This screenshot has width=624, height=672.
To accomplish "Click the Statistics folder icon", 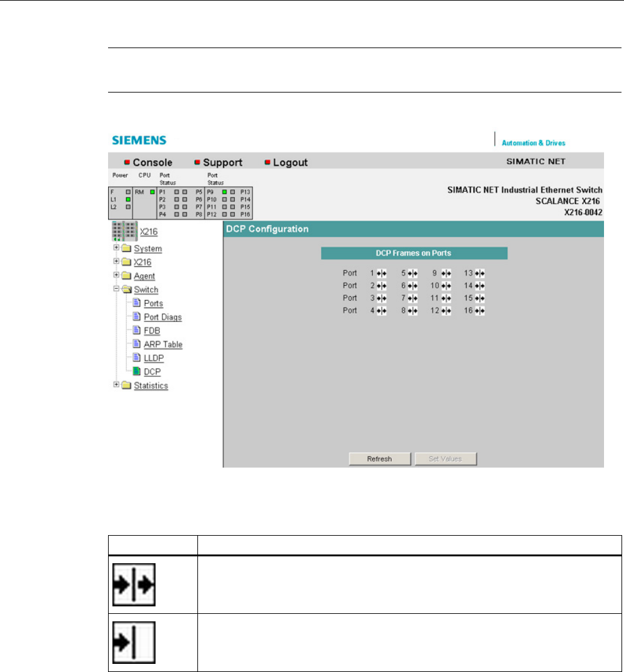I will point(126,385).
